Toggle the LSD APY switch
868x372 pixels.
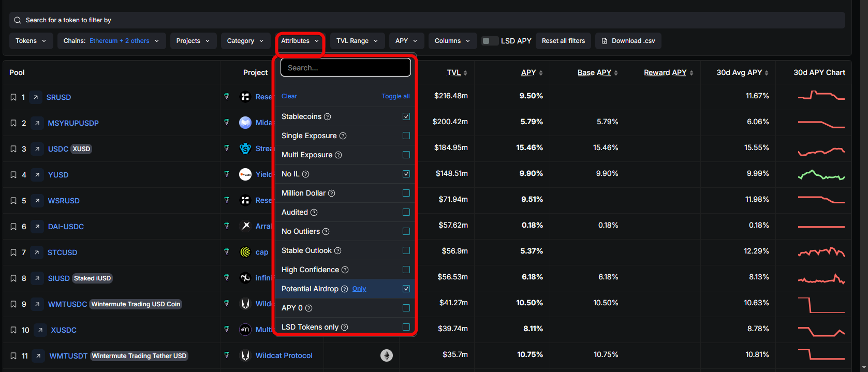tap(490, 41)
